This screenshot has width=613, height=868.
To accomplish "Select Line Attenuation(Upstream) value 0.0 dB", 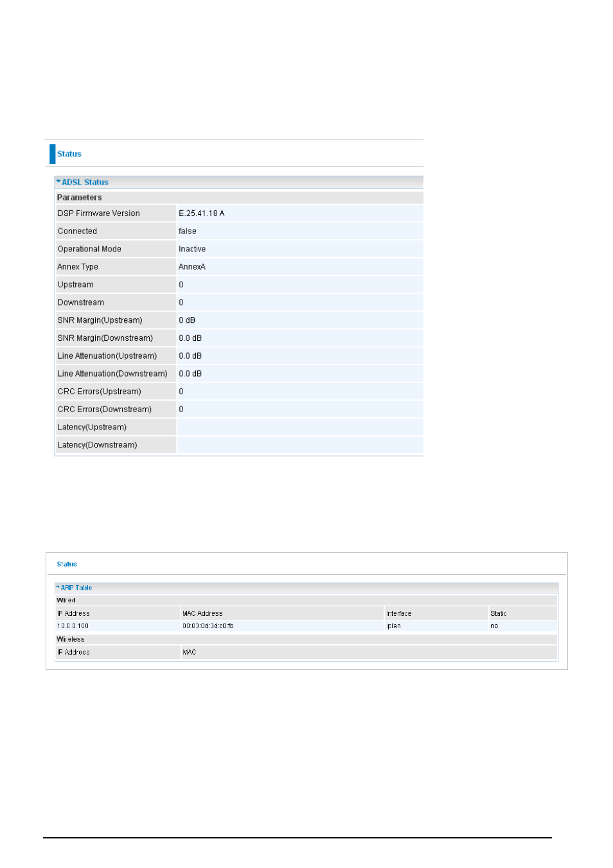I will (190, 356).
